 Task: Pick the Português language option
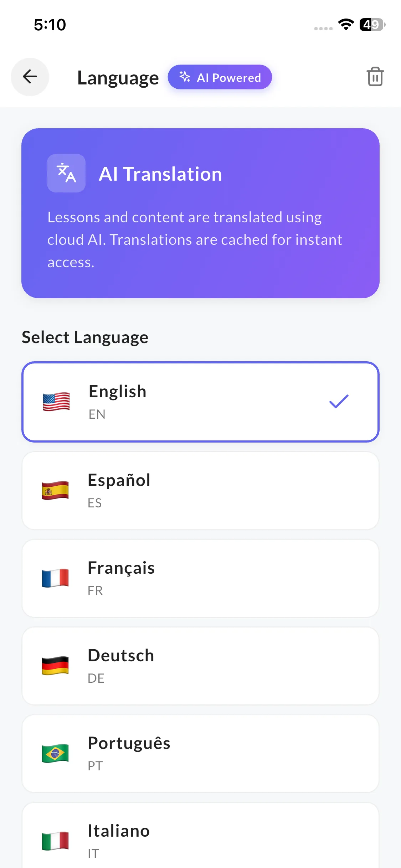200,753
